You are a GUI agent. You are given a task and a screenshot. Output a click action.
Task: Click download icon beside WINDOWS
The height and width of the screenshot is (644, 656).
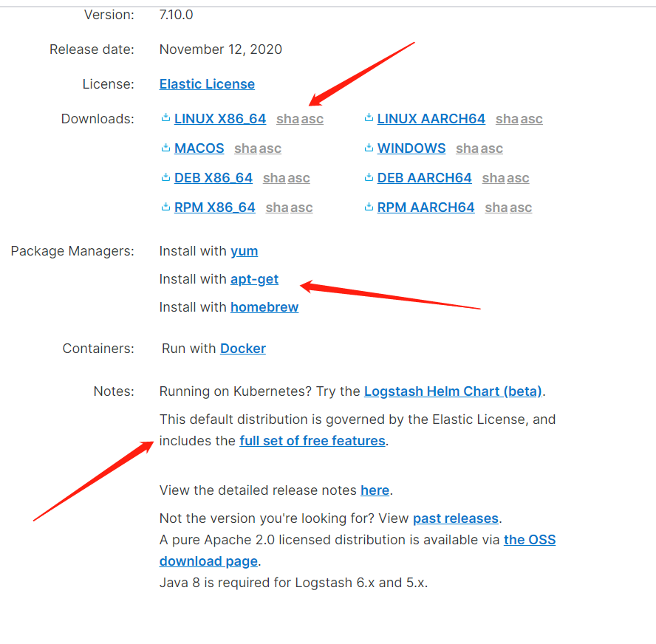pyautogui.click(x=369, y=148)
